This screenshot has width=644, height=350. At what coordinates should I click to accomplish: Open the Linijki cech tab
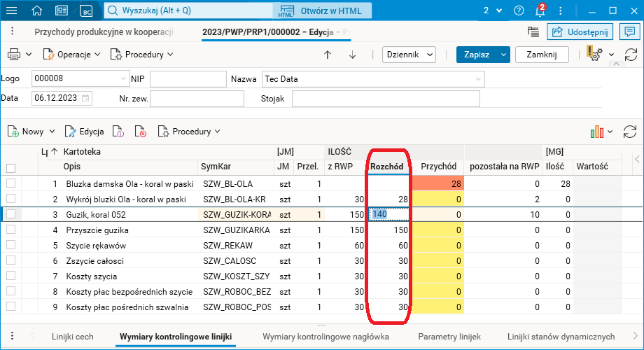coord(72,337)
